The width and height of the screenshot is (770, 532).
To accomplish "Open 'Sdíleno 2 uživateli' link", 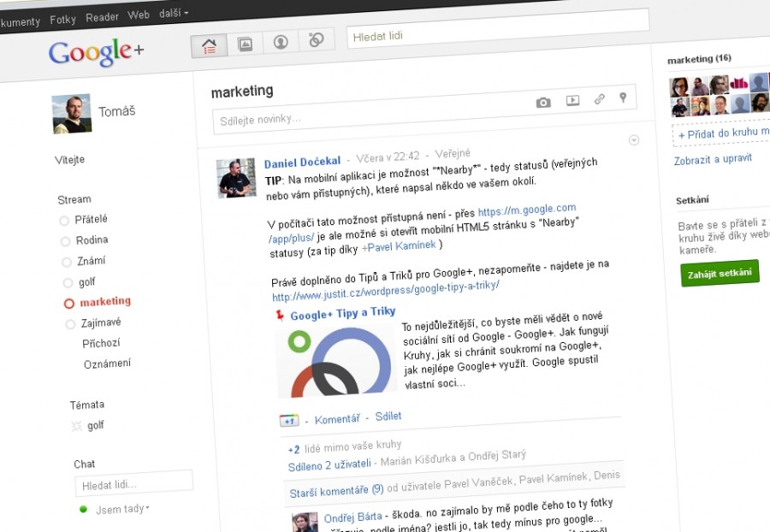I will pos(329,464).
